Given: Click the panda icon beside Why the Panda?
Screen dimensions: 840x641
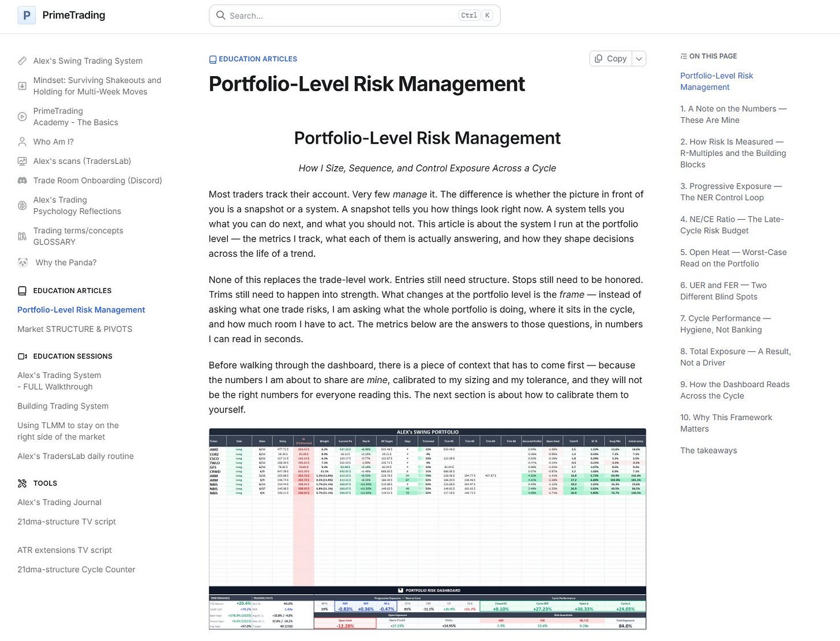Looking at the screenshot, I should point(22,263).
